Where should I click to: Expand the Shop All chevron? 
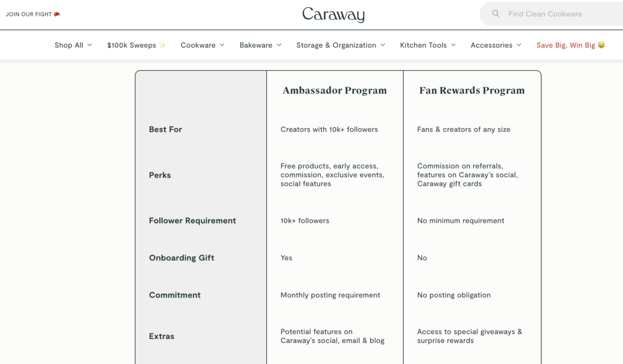[x=89, y=45]
